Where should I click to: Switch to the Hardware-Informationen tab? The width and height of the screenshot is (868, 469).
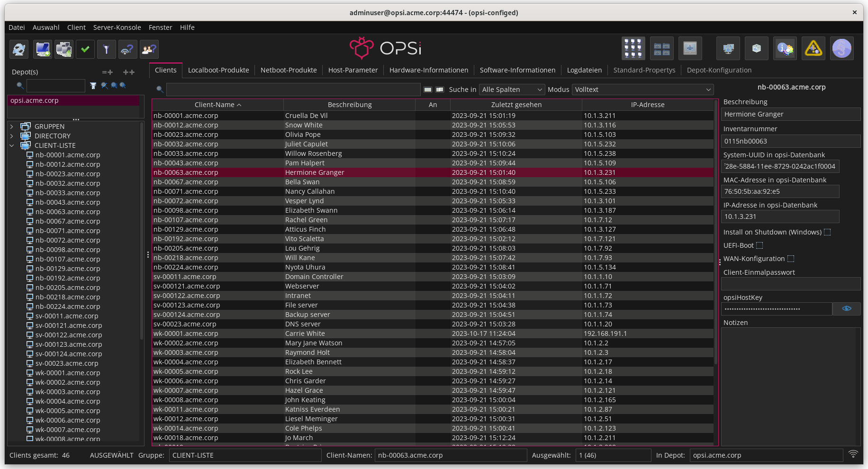[x=429, y=70]
